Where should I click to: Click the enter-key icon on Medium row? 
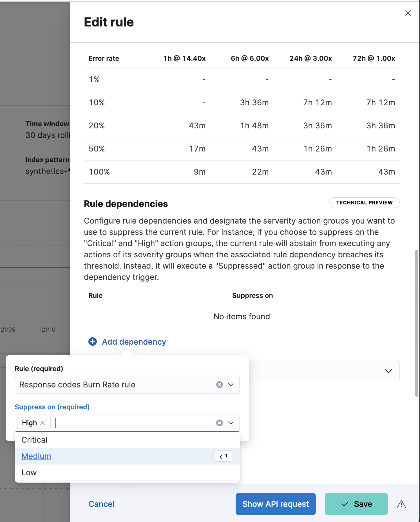(223, 456)
